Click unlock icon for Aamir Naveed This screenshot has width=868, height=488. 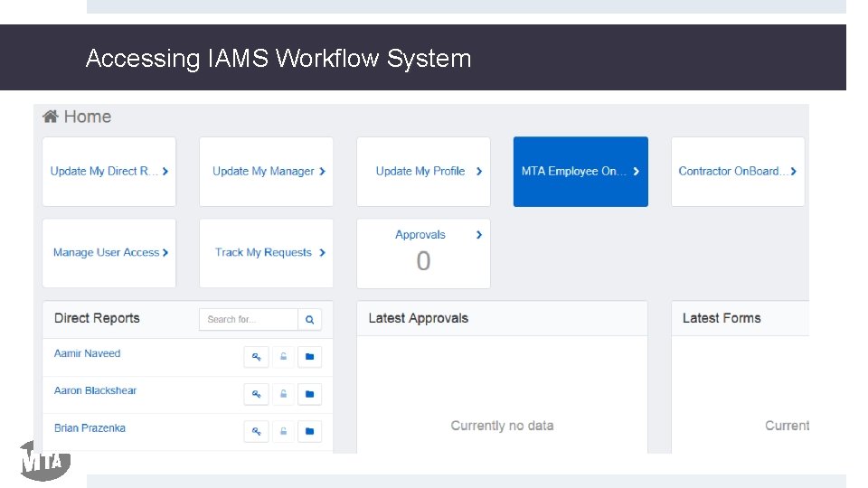283,357
